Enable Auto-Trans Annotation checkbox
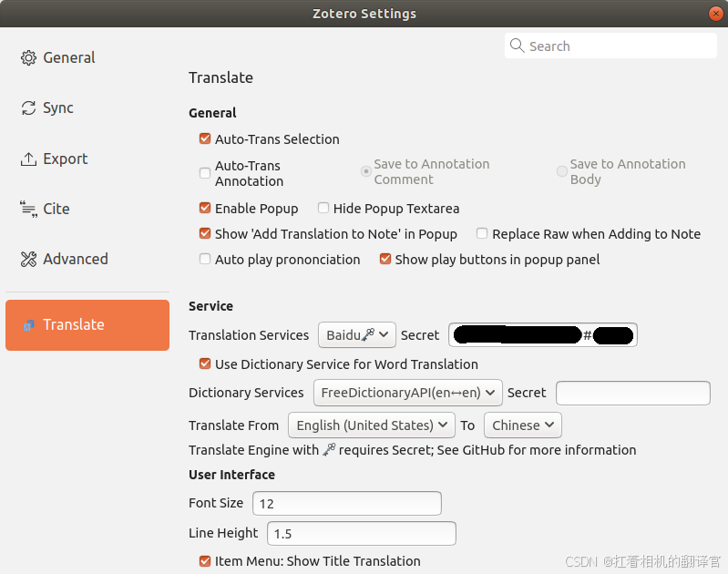The width and height of the screenshot is (728, 574). click(205, 173)
